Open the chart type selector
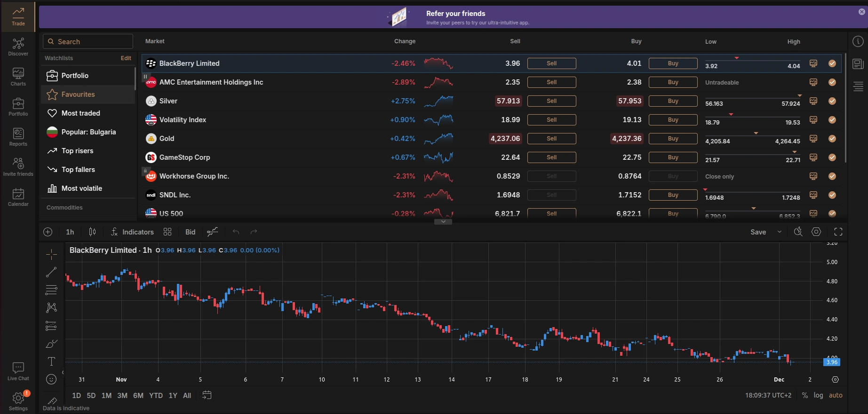The width and height of the screenshot is (868, 414). pyautogui.click(x=92, y=232)
